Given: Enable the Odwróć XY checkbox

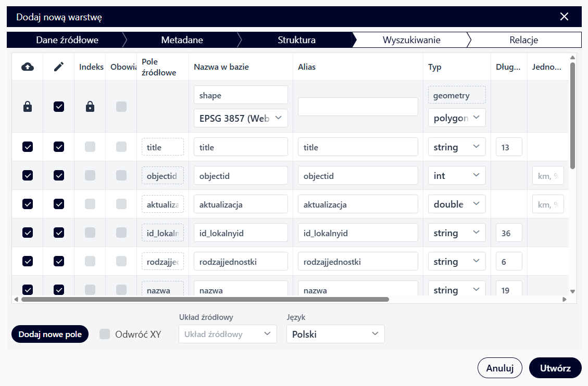Looking at the screenshot, I should (105, 334).
